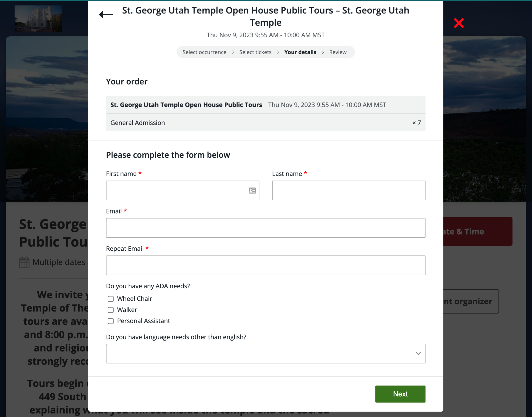This screenshot has width=532, height=417.
Task: Click the red Date & Time button behind dialog
Action: tap(477, 231)
